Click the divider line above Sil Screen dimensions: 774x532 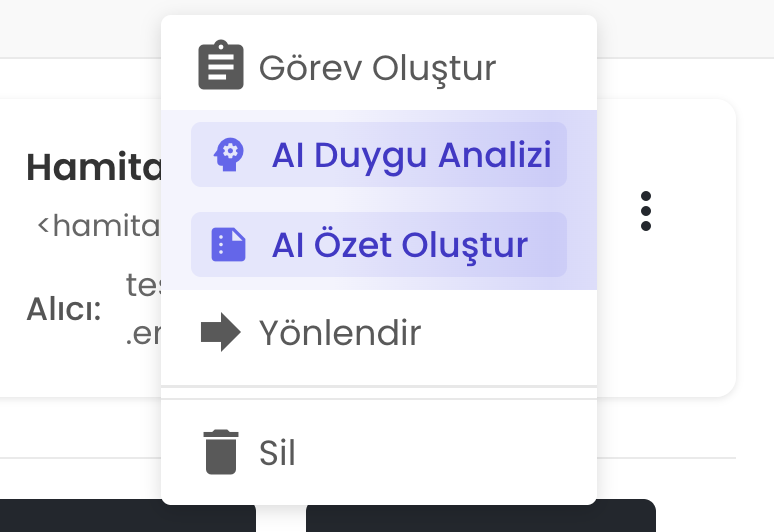click(x=378, y=392)
